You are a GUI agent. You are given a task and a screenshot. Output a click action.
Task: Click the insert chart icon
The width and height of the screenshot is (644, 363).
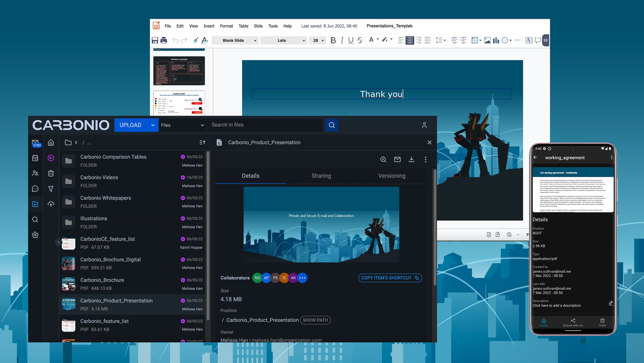pyautogui.click(x=496, y=40)
